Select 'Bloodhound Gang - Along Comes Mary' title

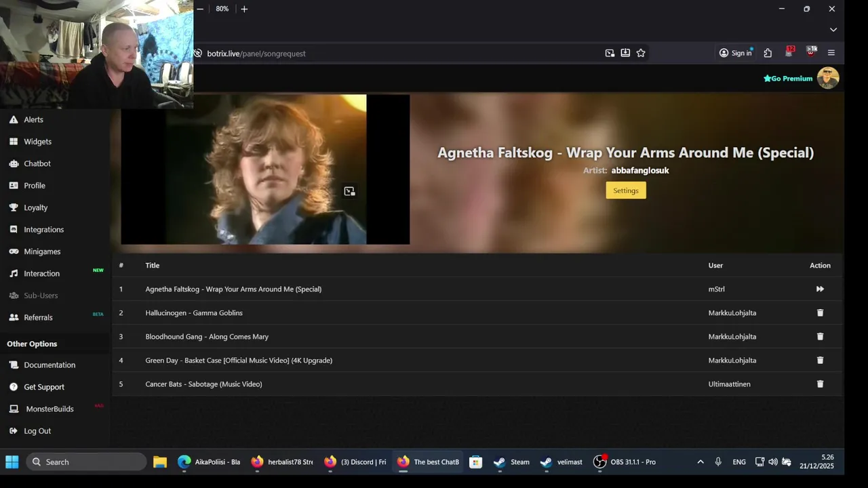point(207,336)
